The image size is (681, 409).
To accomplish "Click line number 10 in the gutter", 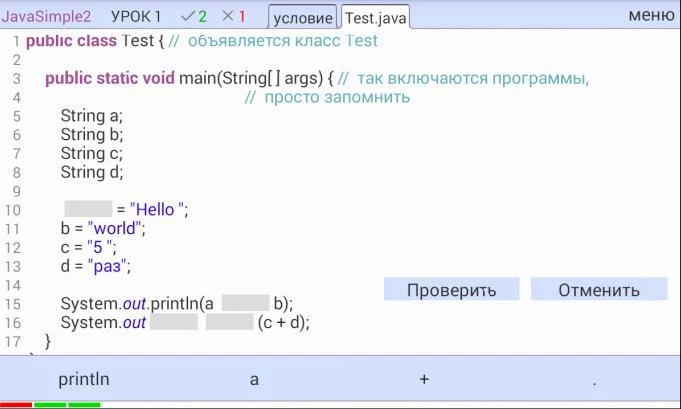I will [x=13, y=210].
